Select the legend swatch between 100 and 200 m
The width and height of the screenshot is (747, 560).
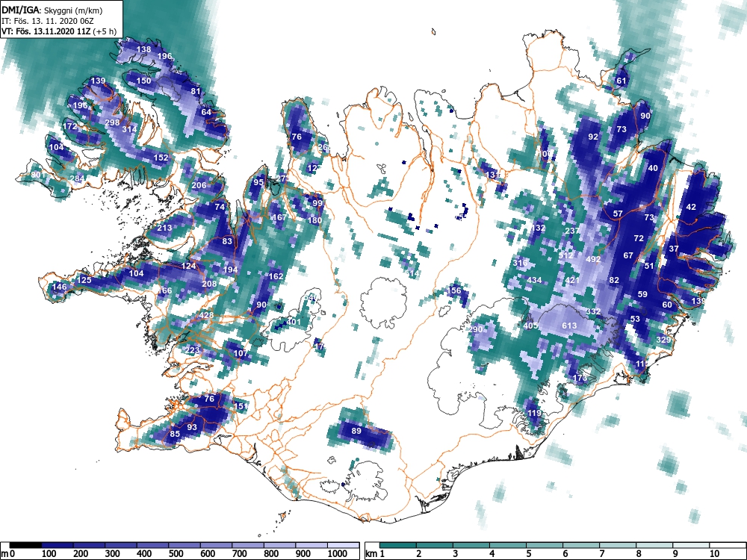[x=58, y=545]
